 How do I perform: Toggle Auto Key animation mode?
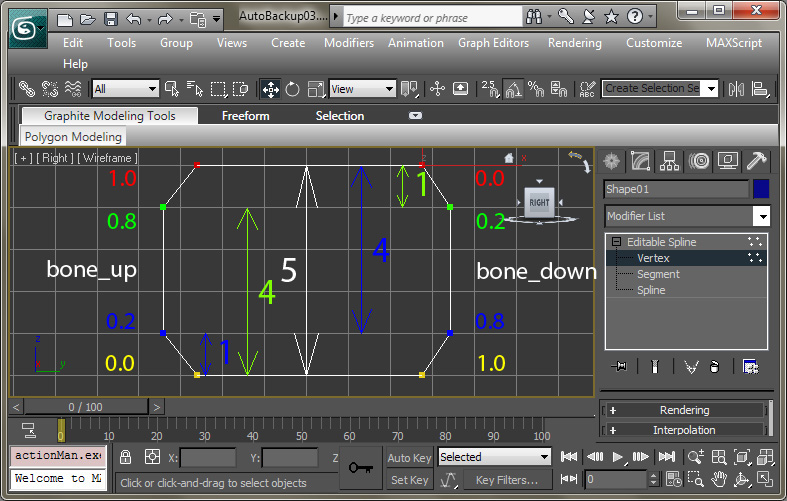(409, 457)
